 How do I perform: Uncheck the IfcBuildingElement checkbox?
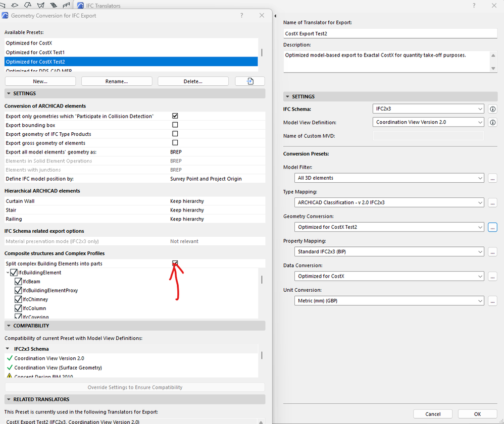tap(14, 273)
